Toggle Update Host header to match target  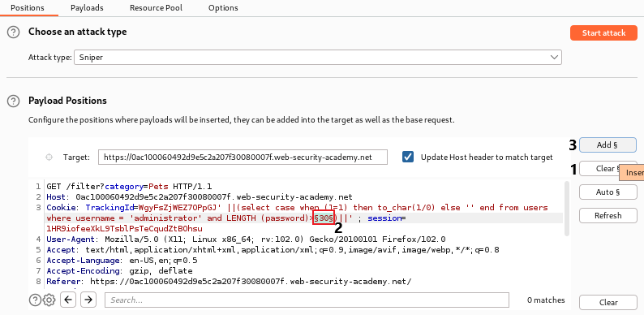point(408,157)
